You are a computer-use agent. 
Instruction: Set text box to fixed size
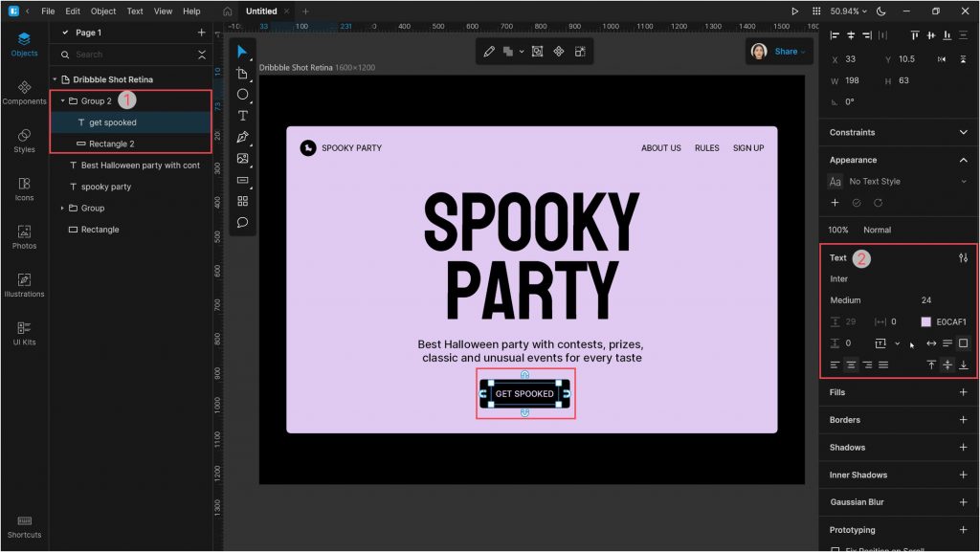963,342
